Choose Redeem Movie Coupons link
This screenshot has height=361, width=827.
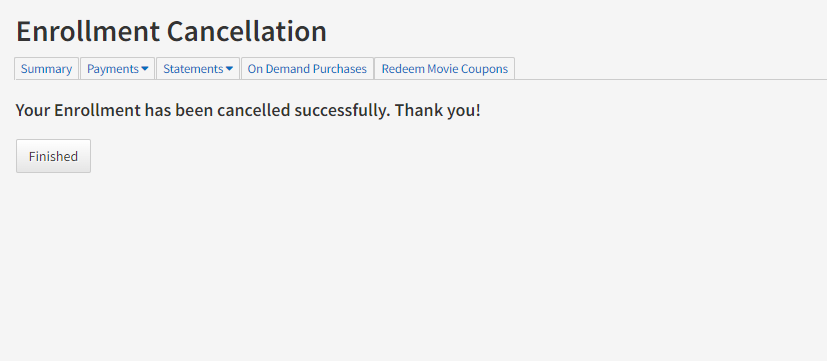click(x=445, y=69)
